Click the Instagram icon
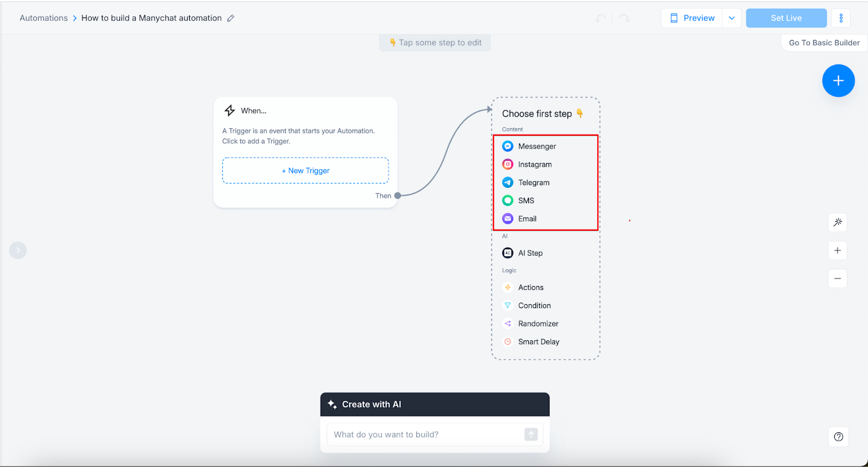The image size is (868, 467). click(x=508, y=164)
